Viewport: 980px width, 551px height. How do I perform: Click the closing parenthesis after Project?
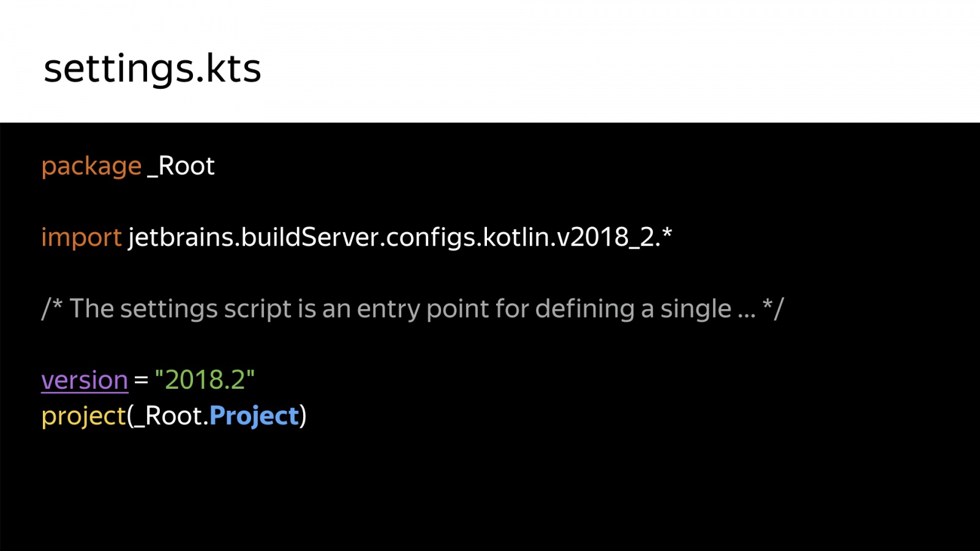(303, 417)
